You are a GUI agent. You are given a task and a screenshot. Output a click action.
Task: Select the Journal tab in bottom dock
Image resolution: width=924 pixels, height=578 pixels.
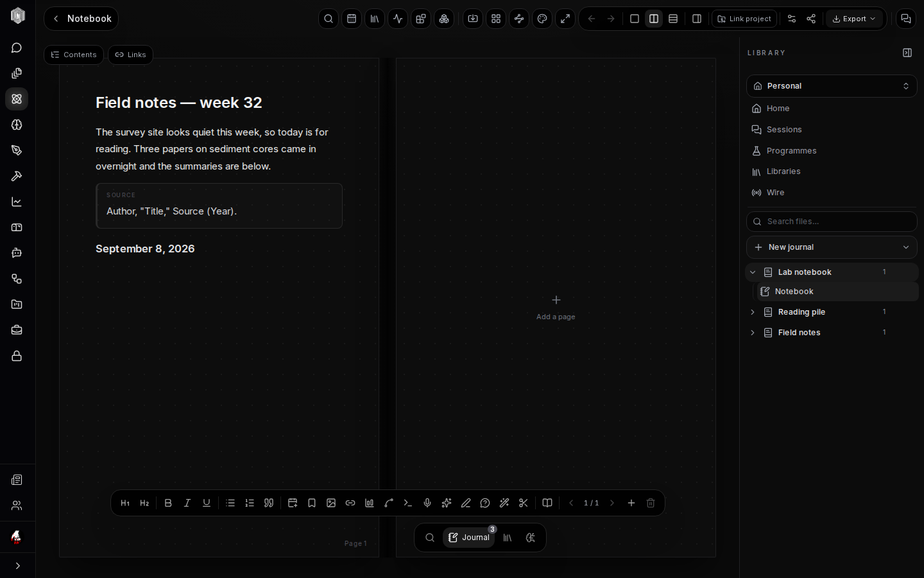click(x=469, y=538)
